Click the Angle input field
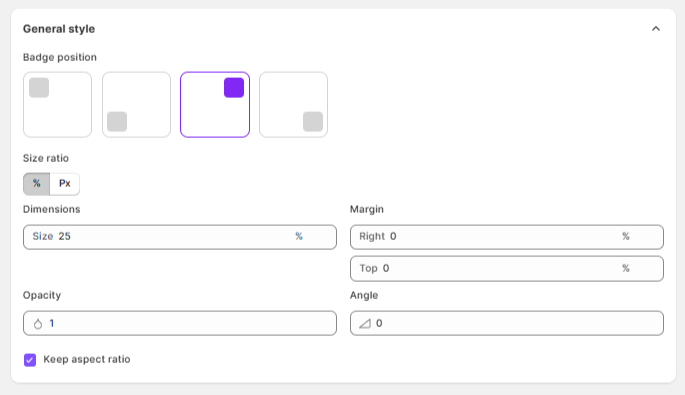Screen dimensions: 685x395 pos(507,323)
